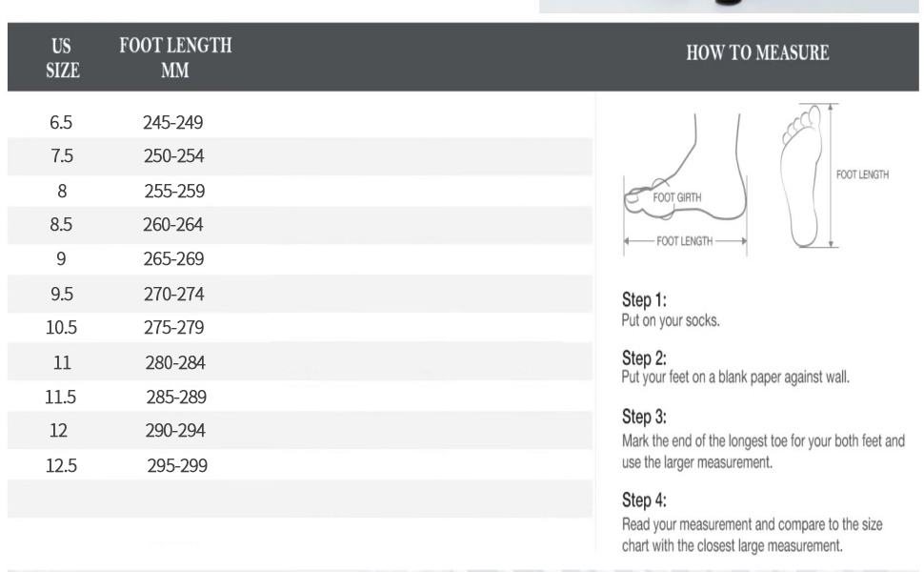This screenshot has height=572, width=924.
Task: Click the Step 4 size chart instruction
Action: click(x=752, y=535)
